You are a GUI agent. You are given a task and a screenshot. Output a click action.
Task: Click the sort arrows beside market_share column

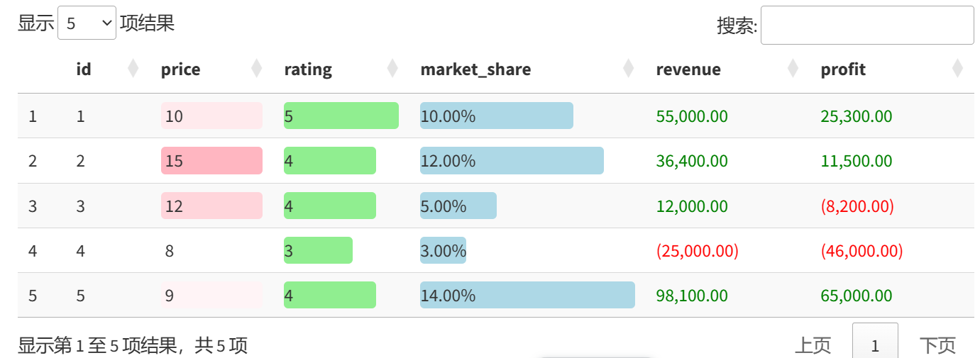(628, 69)
